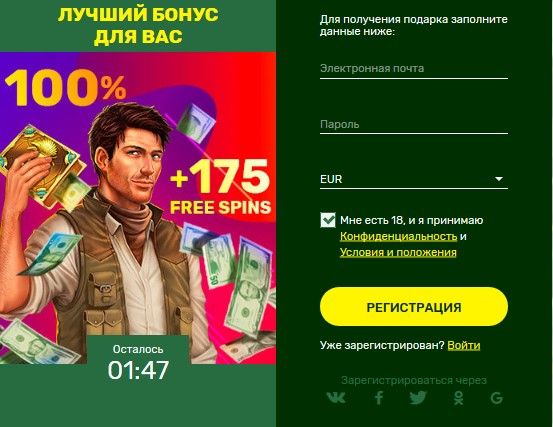The height and width of the screenshot is (427, 553).
Task: Open the EUR currency dropdown
Action: [414, 179]
